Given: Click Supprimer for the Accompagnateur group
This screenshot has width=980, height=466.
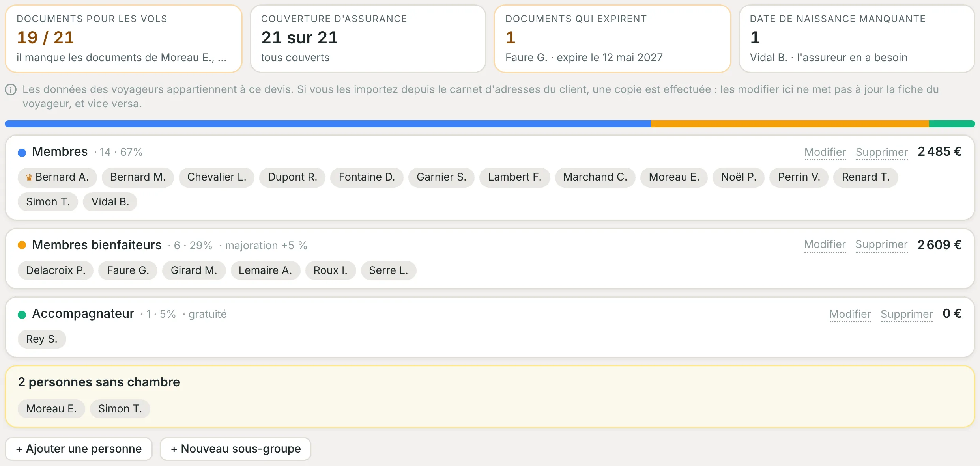Looking at the screenshot, I should point(907,314).
